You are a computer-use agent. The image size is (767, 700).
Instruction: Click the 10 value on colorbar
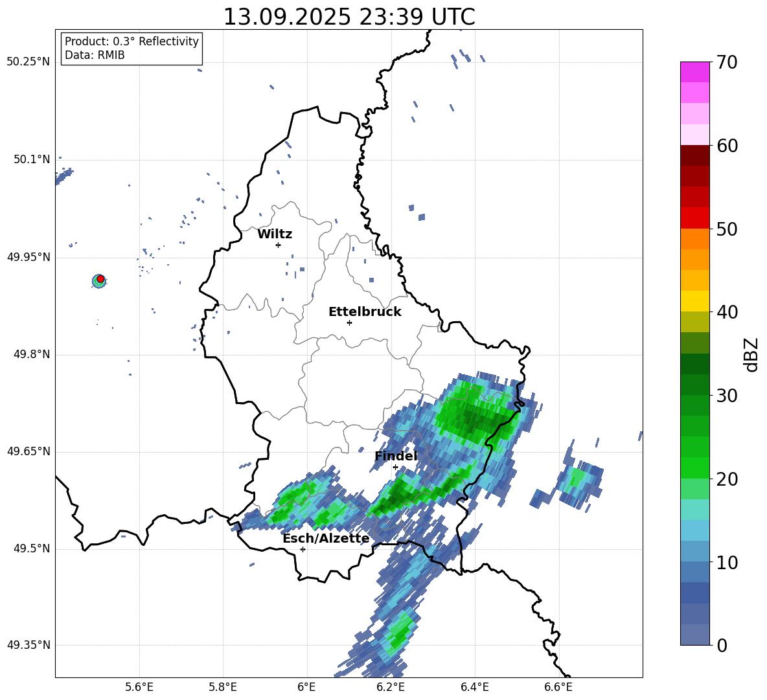pos(727,562)
